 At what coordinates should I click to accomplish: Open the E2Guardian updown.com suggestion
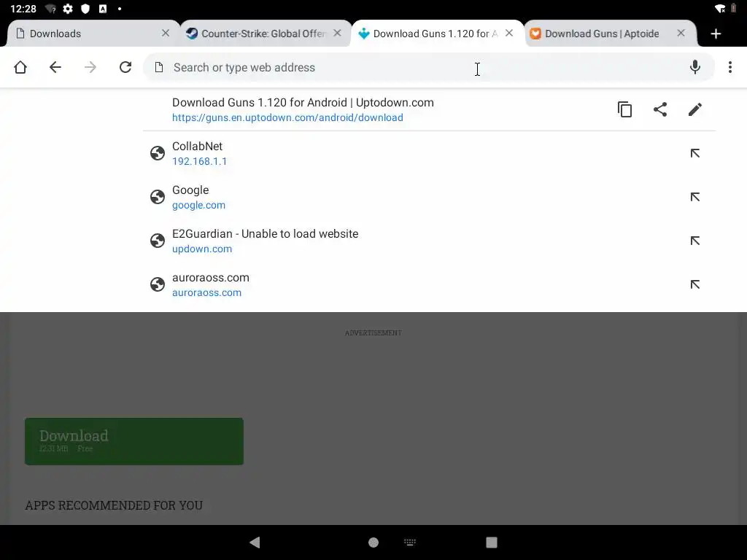429,241
